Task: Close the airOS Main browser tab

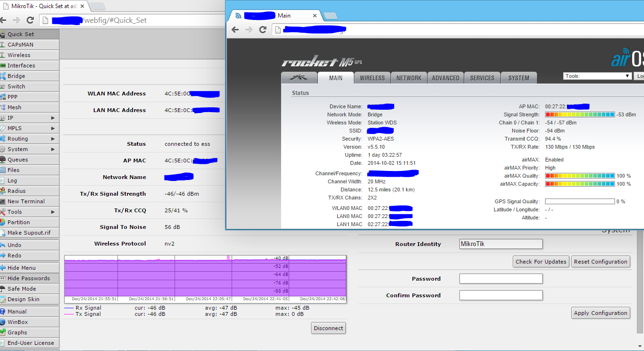Action: point(315,15)
